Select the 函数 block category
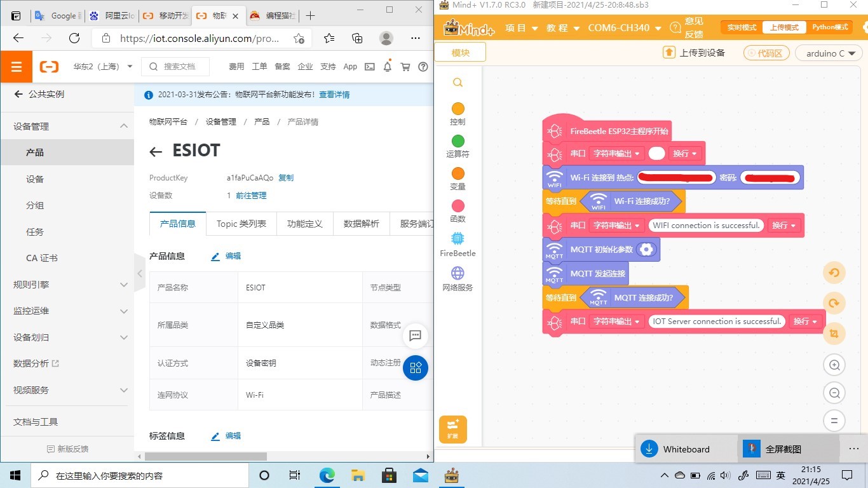Screen dimensions: 868x488 pyautogui.click(x=458, y=211)
